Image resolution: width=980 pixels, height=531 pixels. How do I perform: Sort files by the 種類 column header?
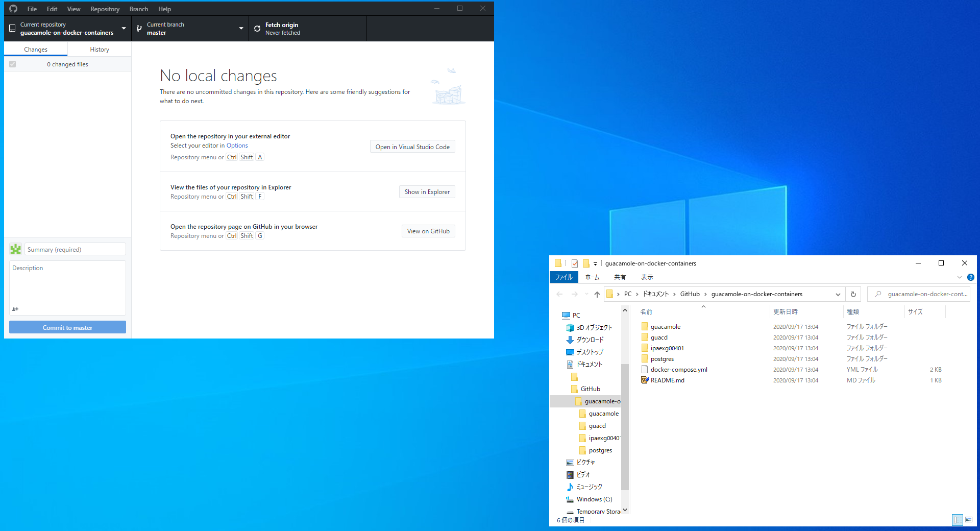point(874,311)
